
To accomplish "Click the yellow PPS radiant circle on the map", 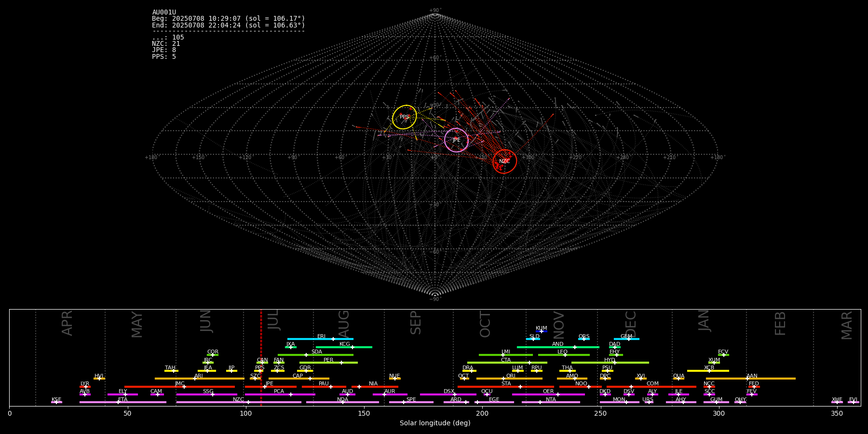I will [x=404, y=117].
